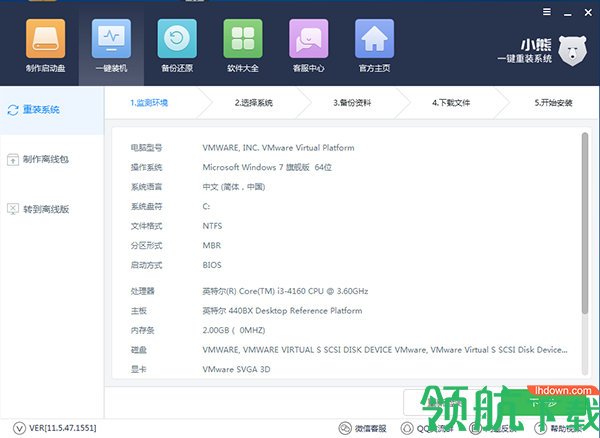The image size is (600, 438).
Task: Click the 'Microsoft Windows 7 旗舰版 64位' value
Action: pyautogui.click(x=267, y=167)
